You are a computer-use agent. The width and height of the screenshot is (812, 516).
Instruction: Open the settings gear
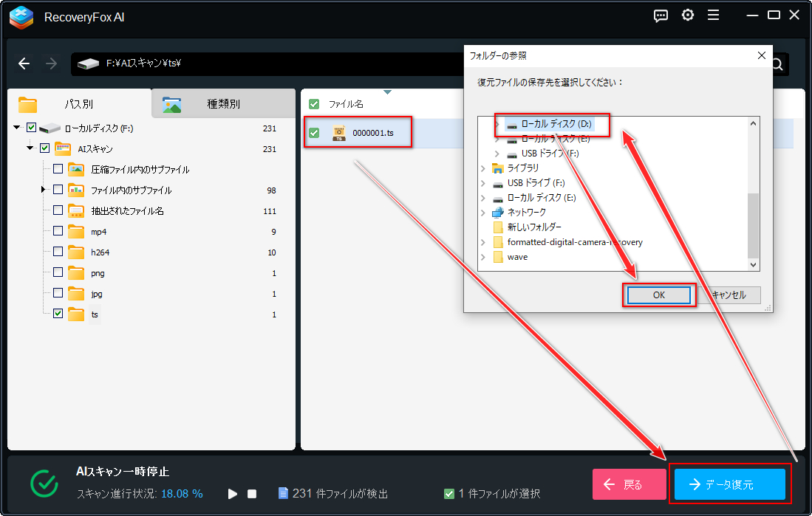(x=688, y=16)
